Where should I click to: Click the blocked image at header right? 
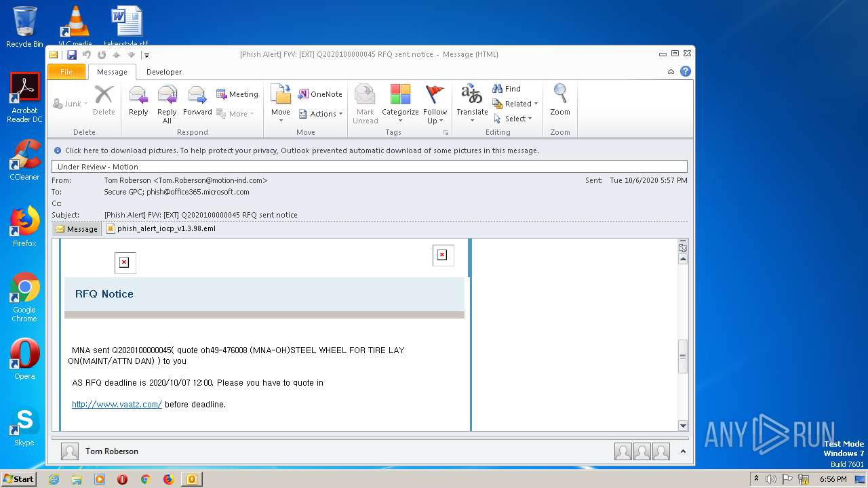click(442, 255)
